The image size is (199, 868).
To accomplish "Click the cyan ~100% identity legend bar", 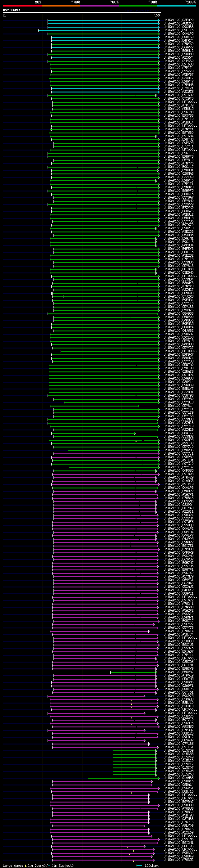I will coord(177,5).
